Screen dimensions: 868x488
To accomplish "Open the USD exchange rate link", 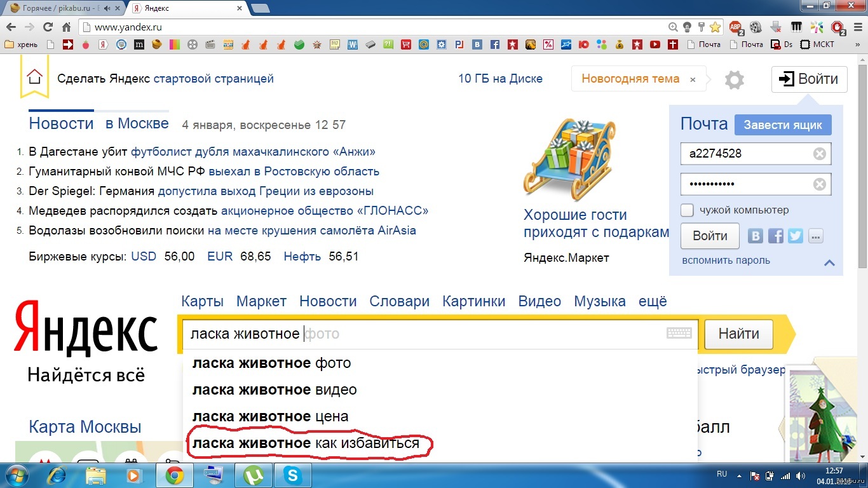I will 144,257.
